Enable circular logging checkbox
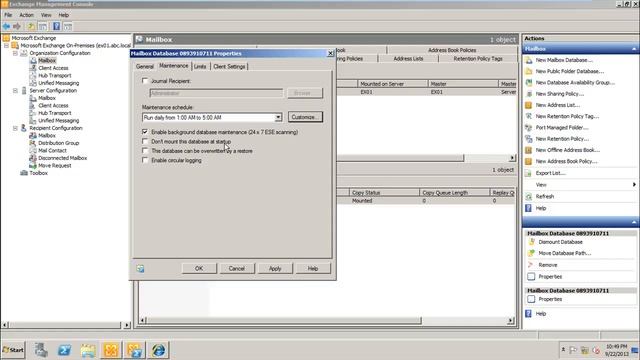This screenshot has height=360, width=640. pos(145,160)
